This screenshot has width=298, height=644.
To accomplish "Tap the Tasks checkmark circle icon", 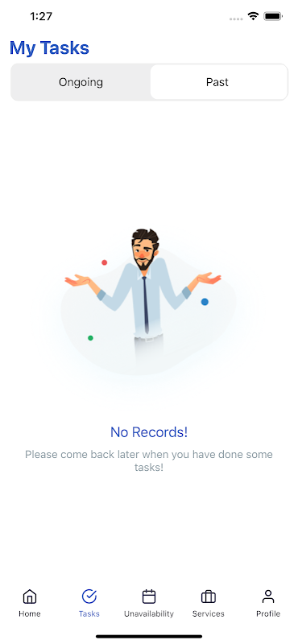I will [89, 597].
